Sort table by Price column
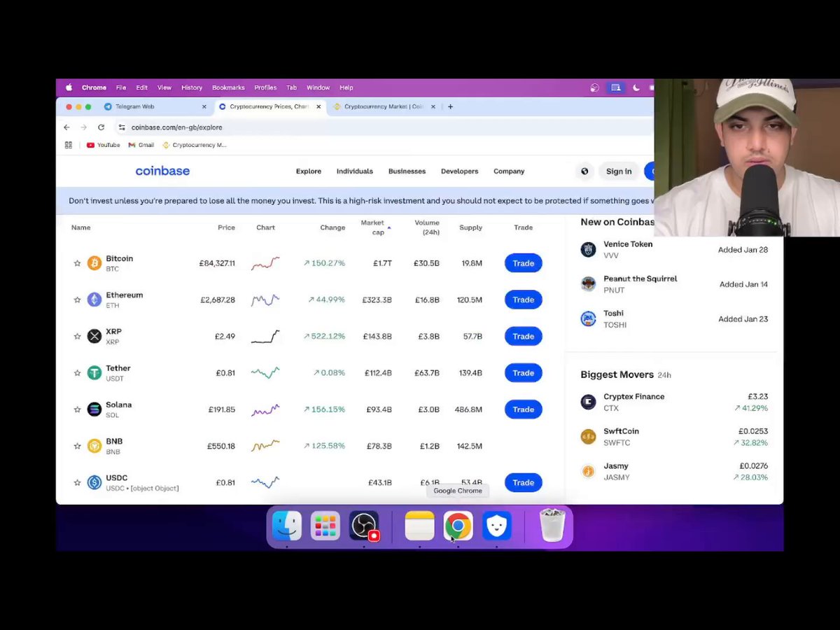This screenshot has width=840, height=630. [226, 227]
